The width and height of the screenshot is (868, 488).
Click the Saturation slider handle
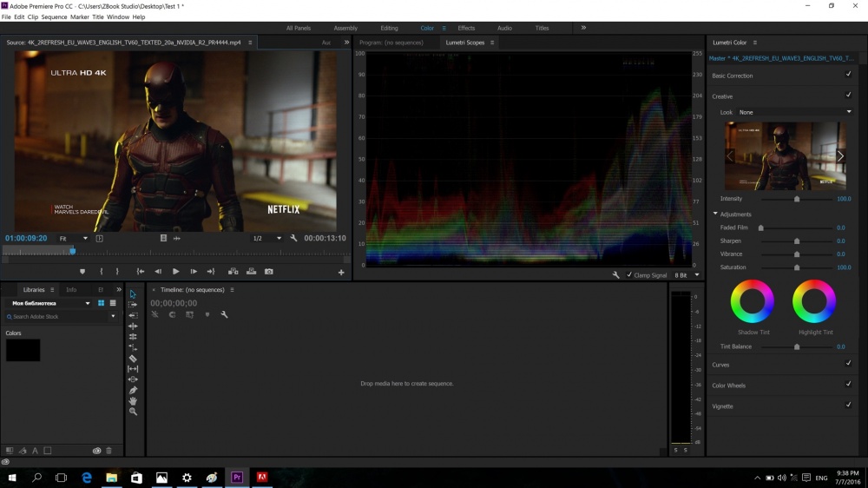pyautogui.click(x=797, y=267)
